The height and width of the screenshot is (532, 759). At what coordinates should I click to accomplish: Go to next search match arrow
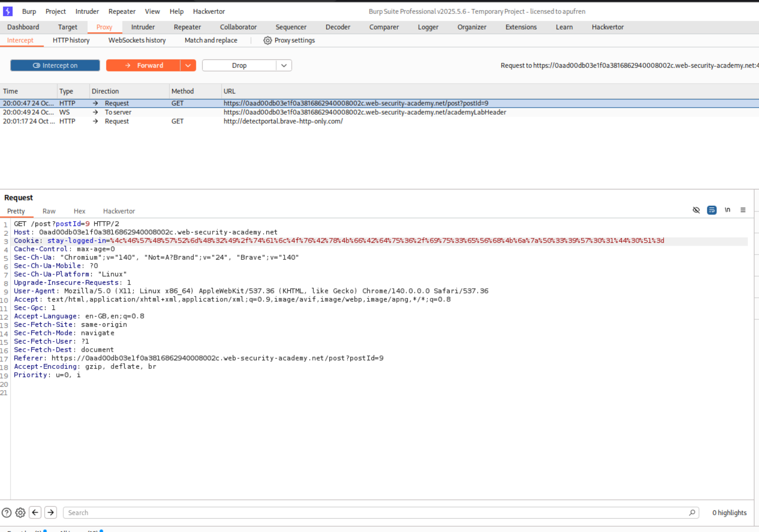[51, 512]
